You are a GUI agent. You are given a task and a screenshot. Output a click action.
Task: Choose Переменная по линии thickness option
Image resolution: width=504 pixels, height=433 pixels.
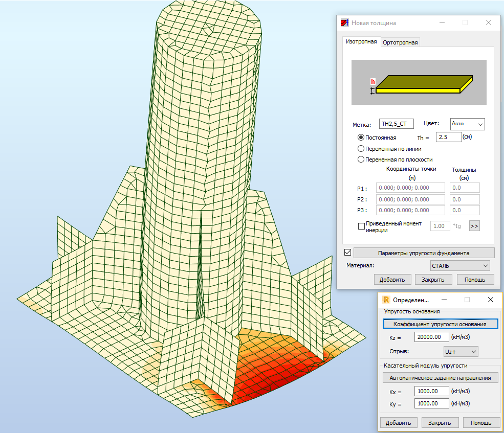361,149
